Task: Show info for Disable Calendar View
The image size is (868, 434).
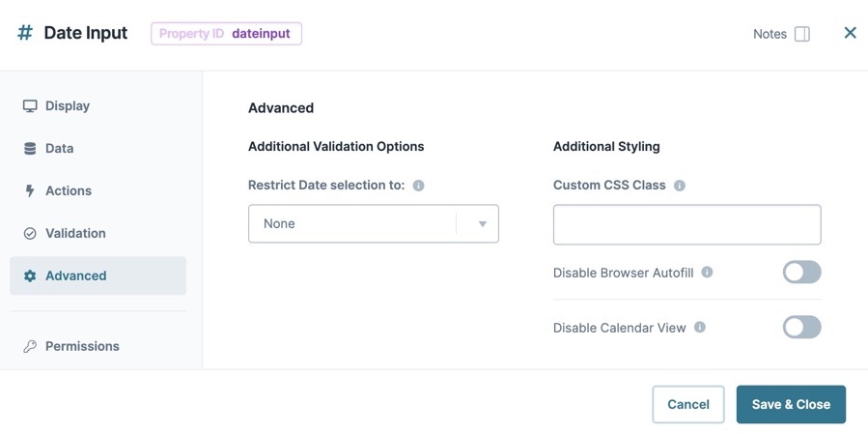Action: pos(700,327)
